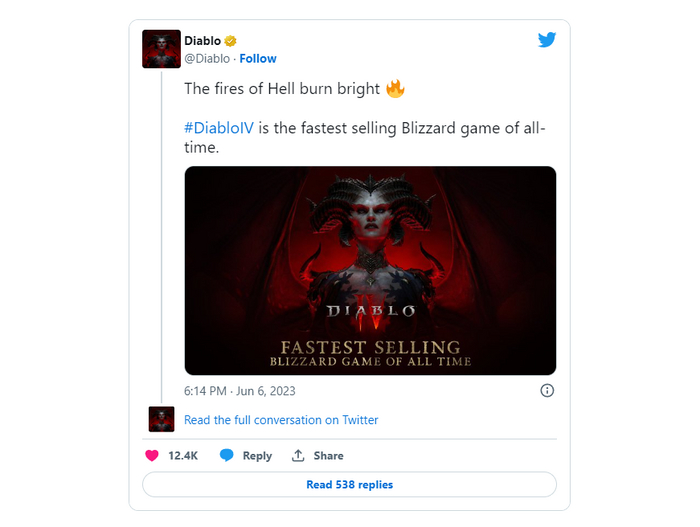The width and height of the screenshot is (700, 527).
Task: Click the Twitter bird logo icon
Action: [547, 40]
